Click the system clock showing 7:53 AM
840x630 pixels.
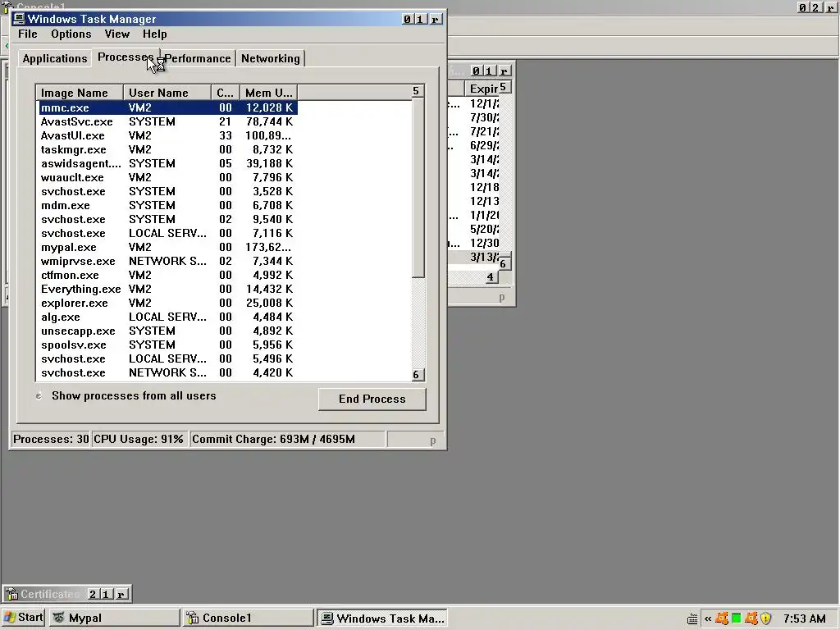(x=805, y=619)
